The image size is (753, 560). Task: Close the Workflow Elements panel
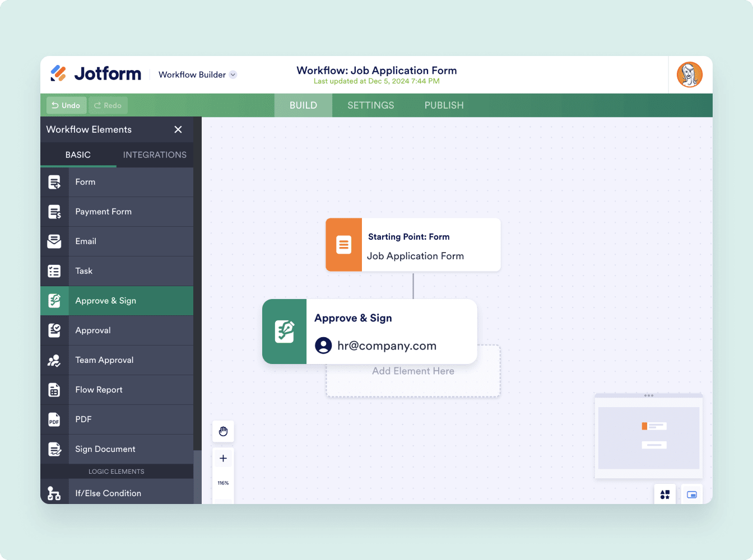pos(178,129)
